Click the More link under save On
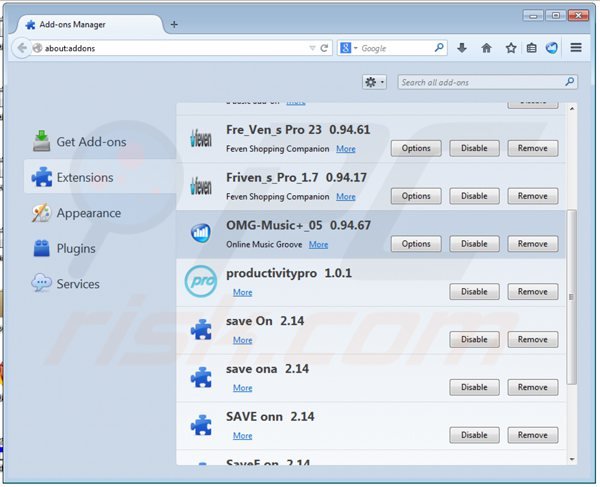This screenshot has height=487, width=600. pos(242,340)
